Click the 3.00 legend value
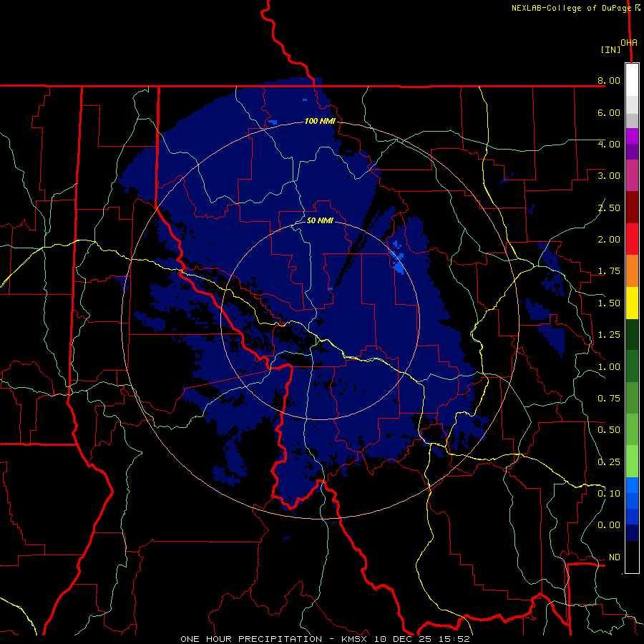Screen dimensions: 644x644 click(609, 176)
